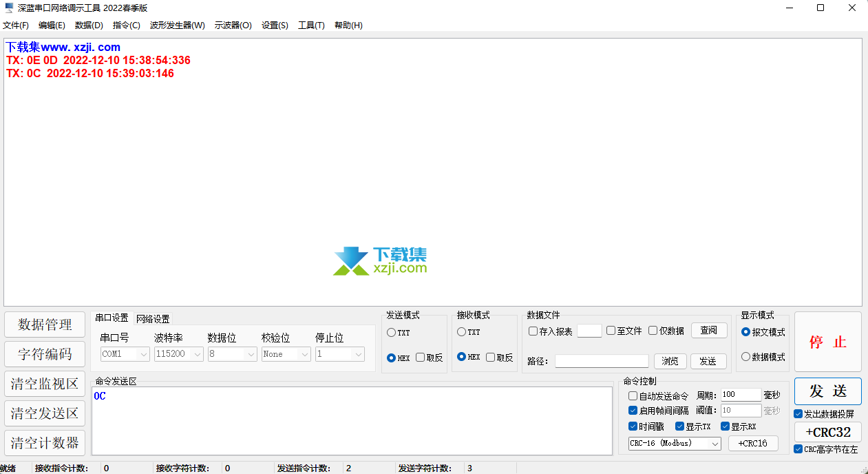The image size is (868, 474).
Task: Toggle the 显示RX checkbox
Action: pyautogui.click(x=739, y=426)
